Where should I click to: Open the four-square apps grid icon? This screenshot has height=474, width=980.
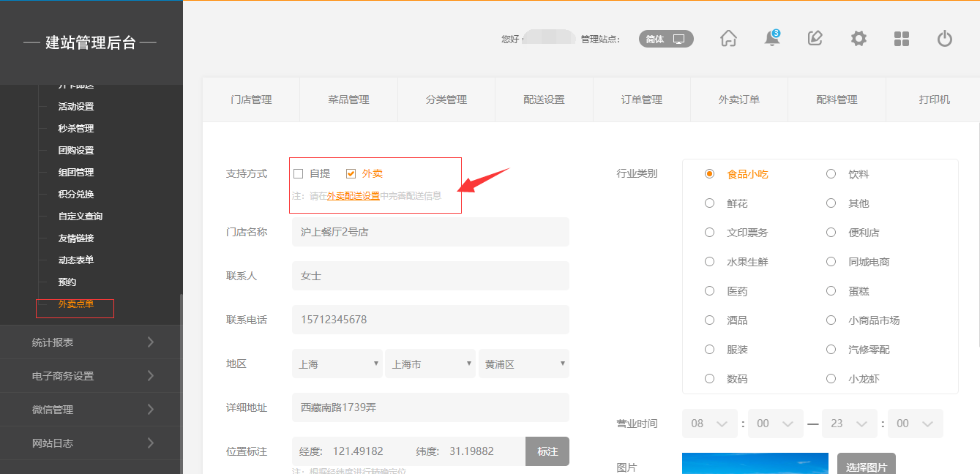[x=902, y=39]
